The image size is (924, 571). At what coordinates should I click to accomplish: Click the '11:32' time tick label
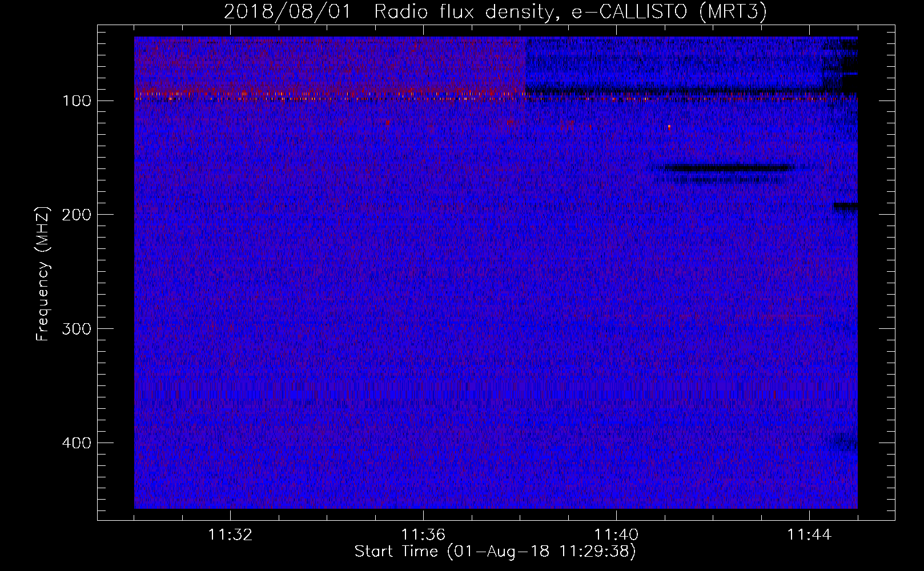pos(230,535)
